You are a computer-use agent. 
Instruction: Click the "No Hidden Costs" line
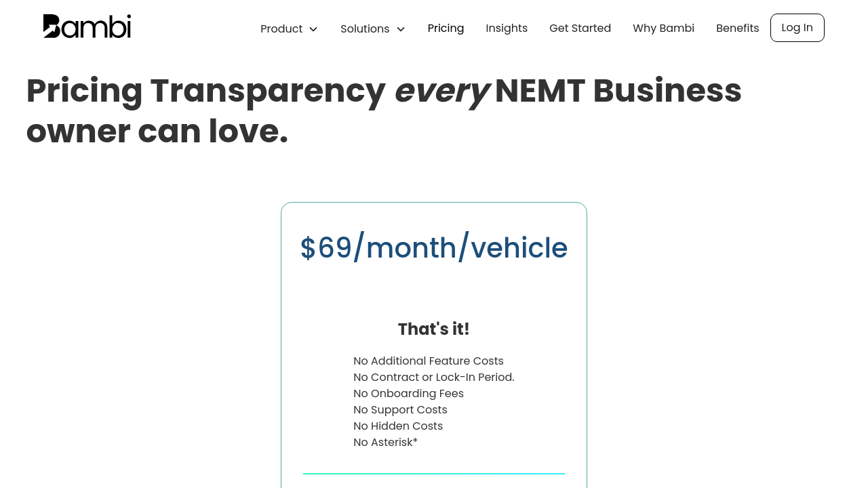point(398,426)
